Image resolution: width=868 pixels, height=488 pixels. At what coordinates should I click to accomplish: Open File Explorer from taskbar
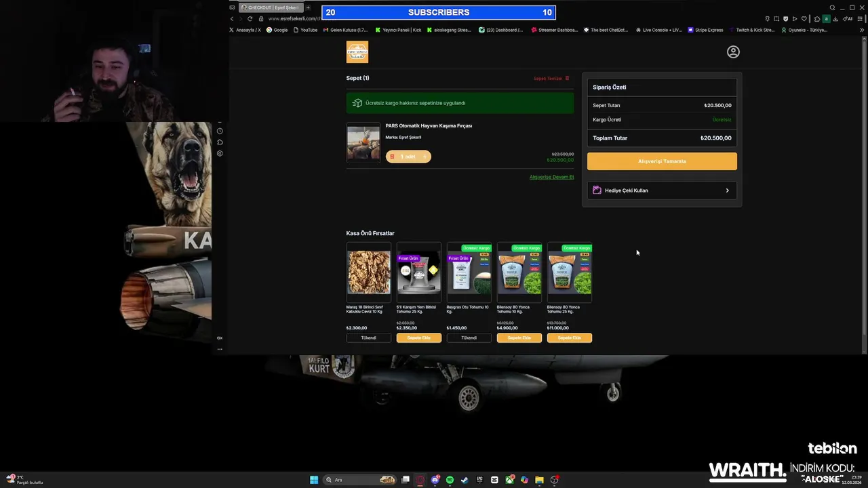pyautogui.click(x=539, y=480)
